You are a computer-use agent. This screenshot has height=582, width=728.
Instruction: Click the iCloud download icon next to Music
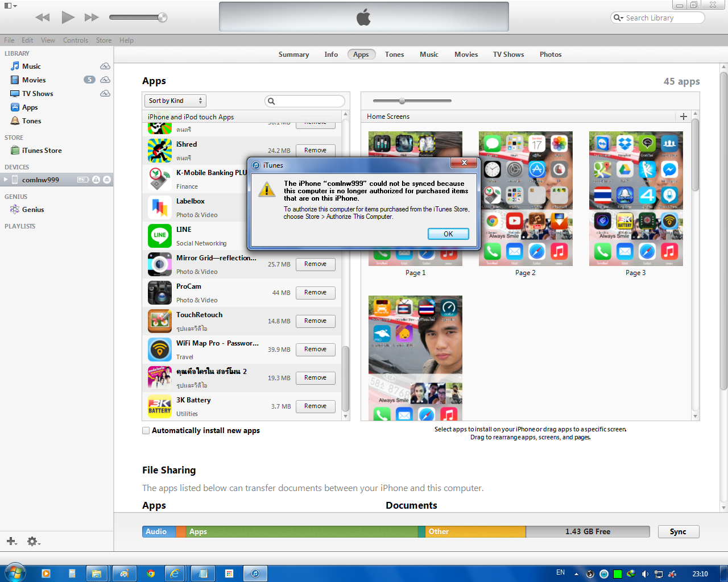pos(105,66)
